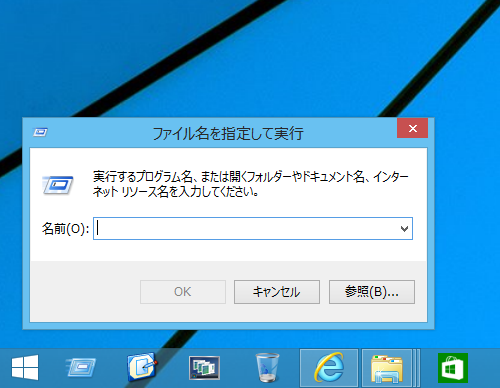Click the disabled OK button
This screenshot has width=500, height=388.
[x=183, y=292]
